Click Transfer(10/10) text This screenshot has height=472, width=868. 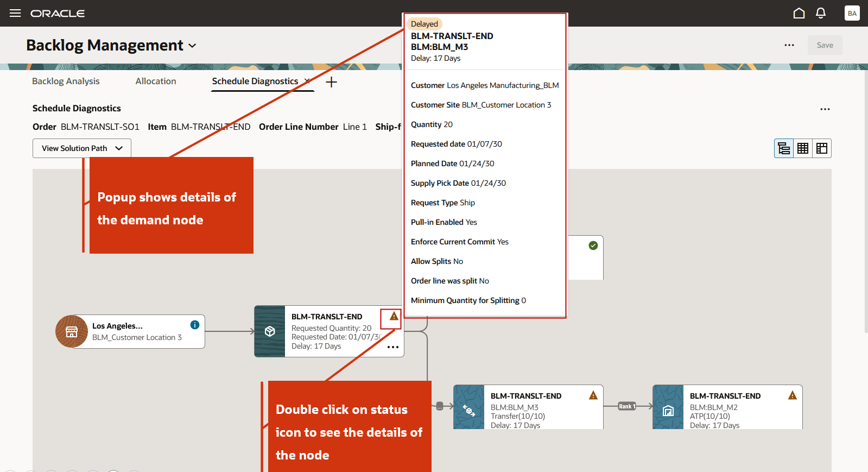pyautogui.click(x=518, y=416)
